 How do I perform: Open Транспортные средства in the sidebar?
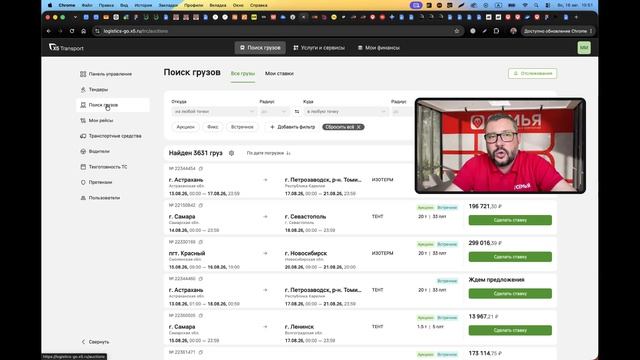pos(111,136)
